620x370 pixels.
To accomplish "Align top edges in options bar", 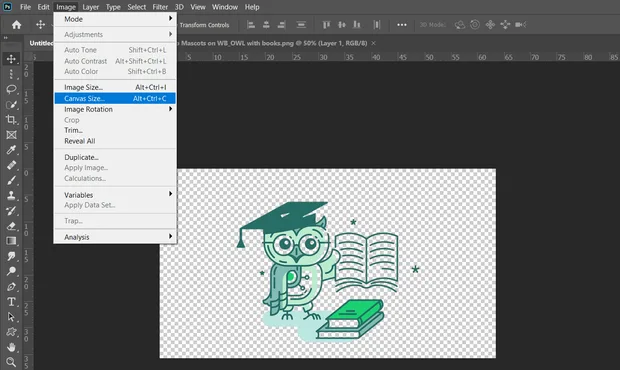I will point(326,25).
